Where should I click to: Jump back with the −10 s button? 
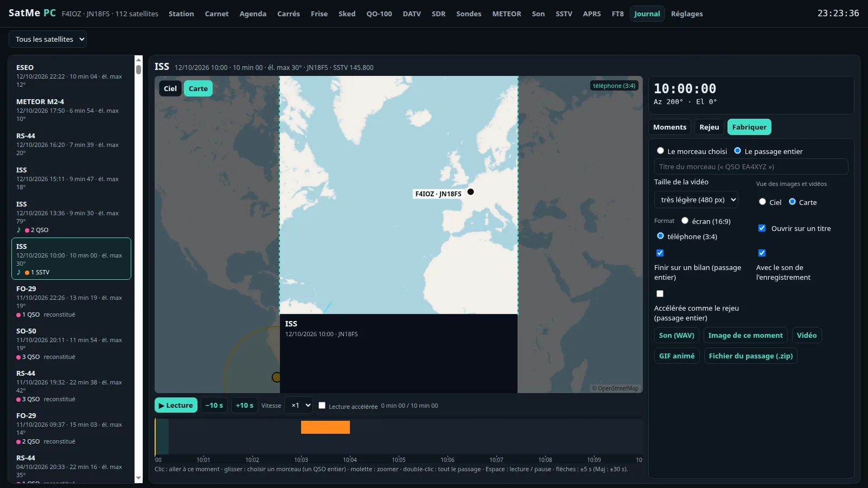(x=214, y=405)
